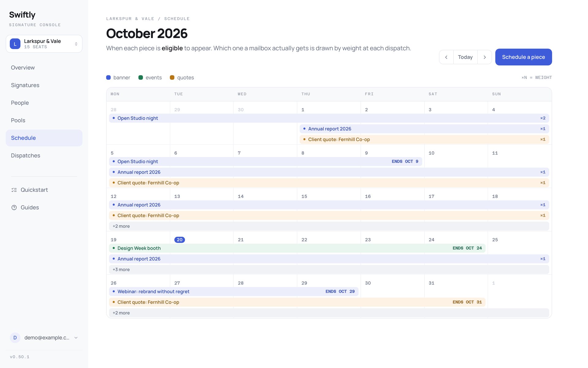The height and width of the screenshot is (368, 588).
Task: Go to previous month arrow
Action: pos(446,57)
